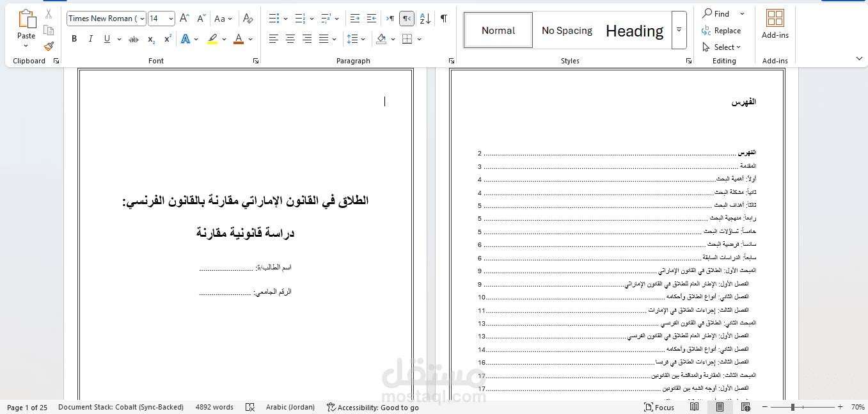Expand underline style dropdown arrow

pyautogui.click(x=119, y=39)
